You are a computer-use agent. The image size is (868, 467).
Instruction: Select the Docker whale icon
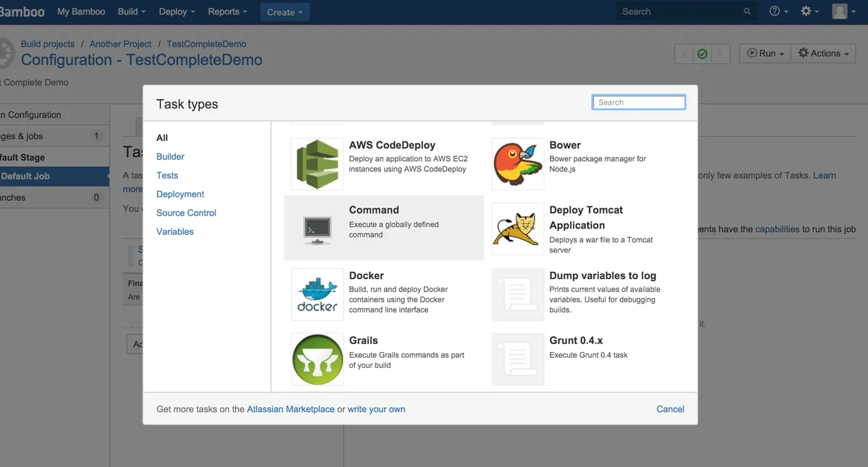click(x=318, y=295)
